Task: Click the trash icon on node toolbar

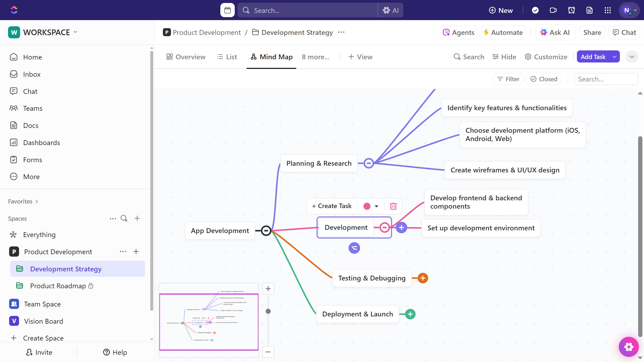Action: tap(393, 206)
